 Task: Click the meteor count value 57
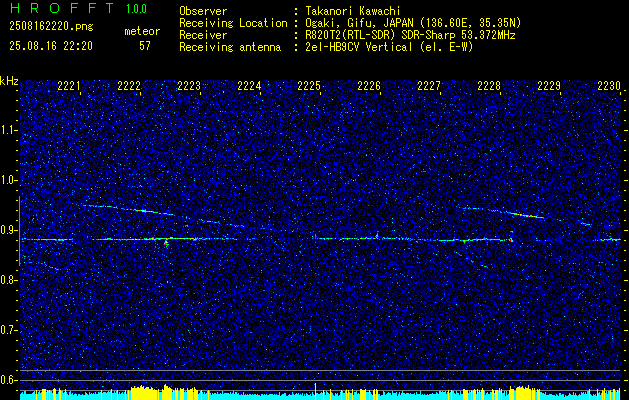click(x=145, y=46)
